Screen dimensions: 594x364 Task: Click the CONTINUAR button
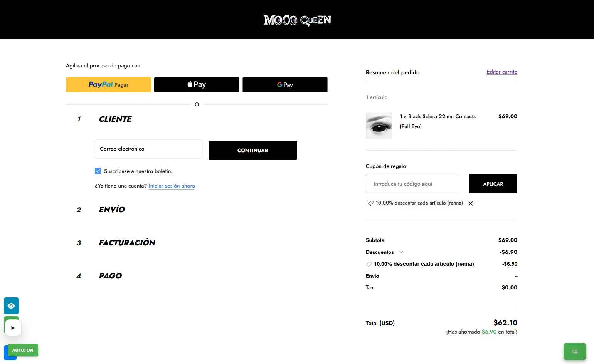pyautogui.click(x=253, y=150)
